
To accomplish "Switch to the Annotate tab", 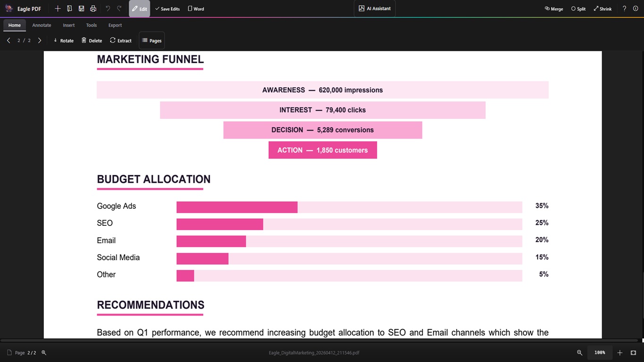I will click(x=41, y=25).
